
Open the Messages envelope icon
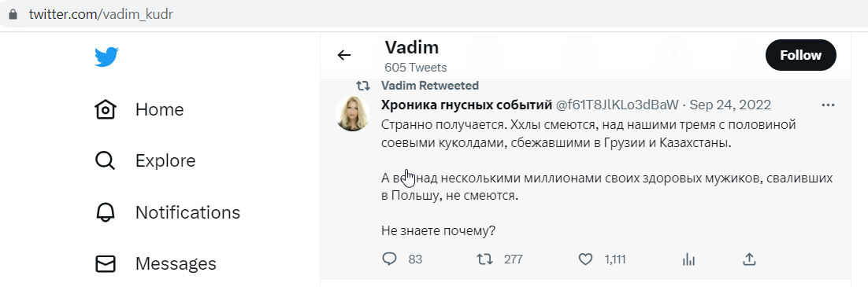click(x=106, y=263)
